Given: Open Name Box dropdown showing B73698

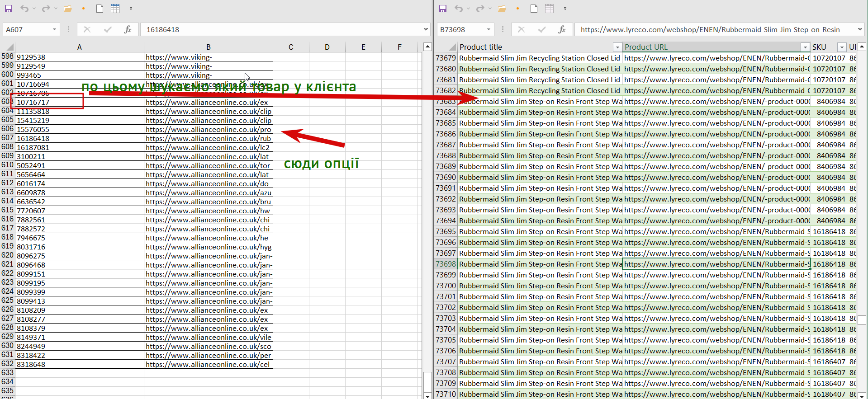Looking at the screenshot, I should [489, 29].
